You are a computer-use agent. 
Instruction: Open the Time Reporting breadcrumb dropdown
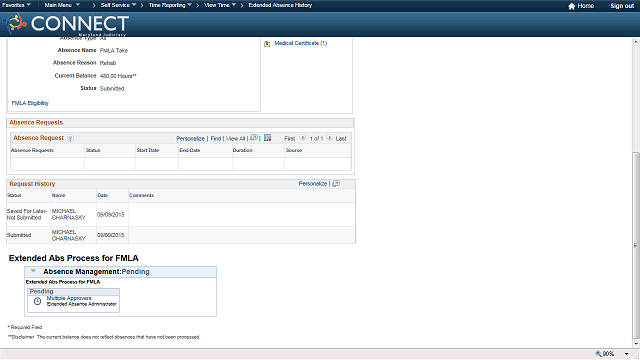tap(170, 5)
